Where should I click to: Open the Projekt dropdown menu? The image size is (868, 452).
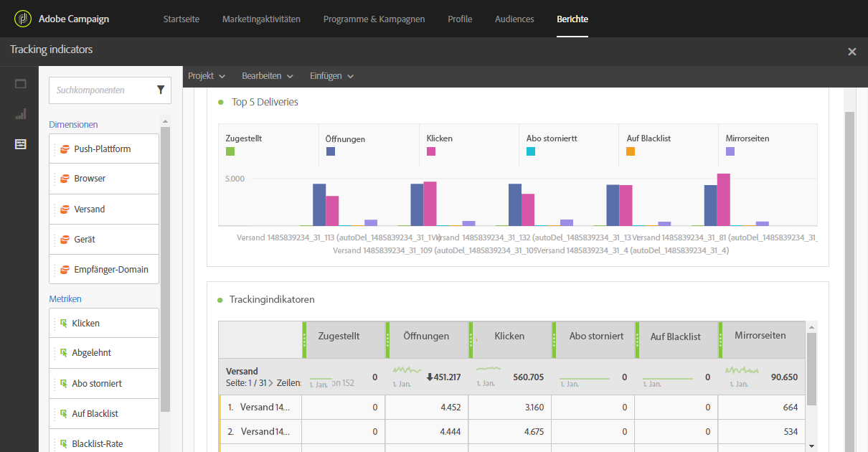click(207, 76)
